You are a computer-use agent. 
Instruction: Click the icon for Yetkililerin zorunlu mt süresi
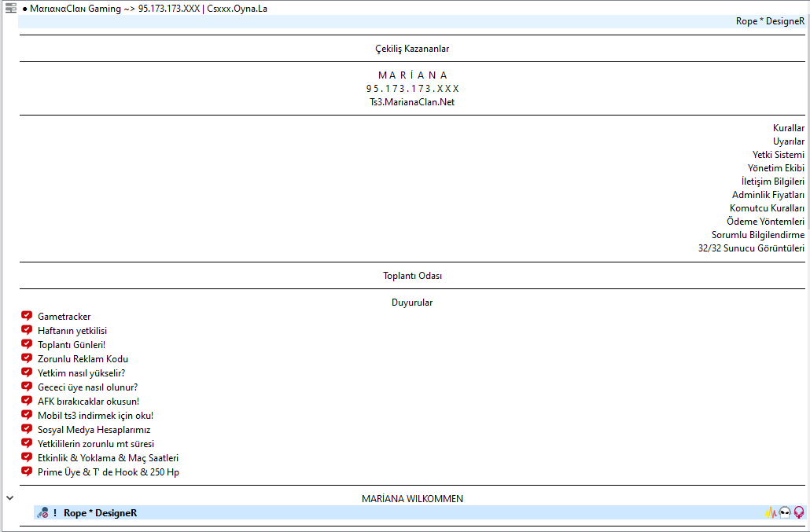27,443
